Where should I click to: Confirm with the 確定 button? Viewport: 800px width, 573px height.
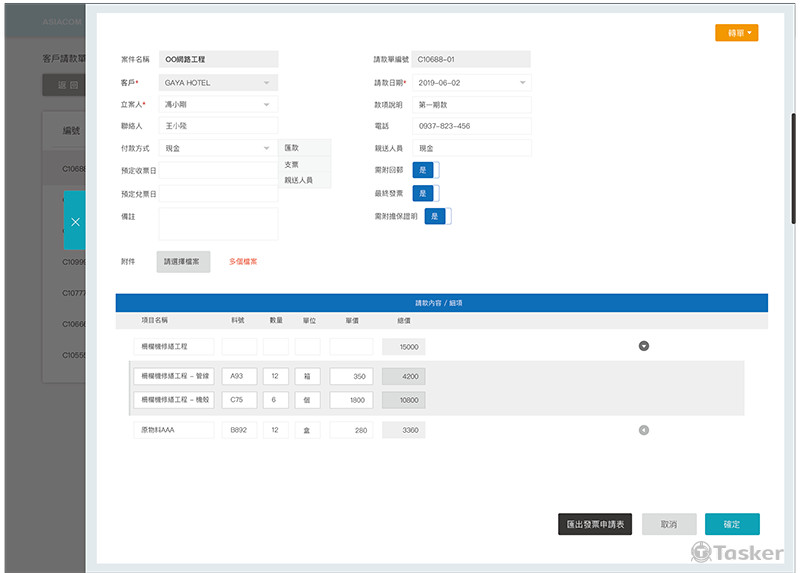(x=732, y=524)
